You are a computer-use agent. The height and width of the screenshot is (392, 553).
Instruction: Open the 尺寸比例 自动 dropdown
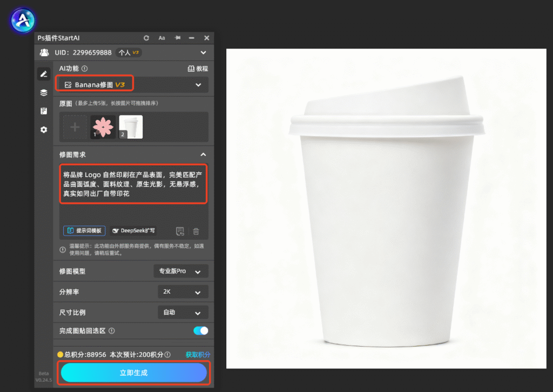click(x=183, y=312)
